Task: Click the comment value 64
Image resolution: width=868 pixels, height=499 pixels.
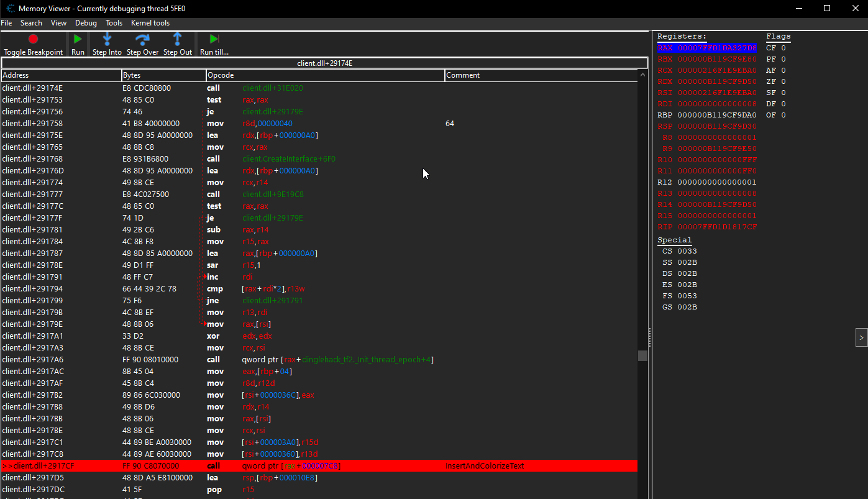Action: pyautogui.click(x=450, y=123)
